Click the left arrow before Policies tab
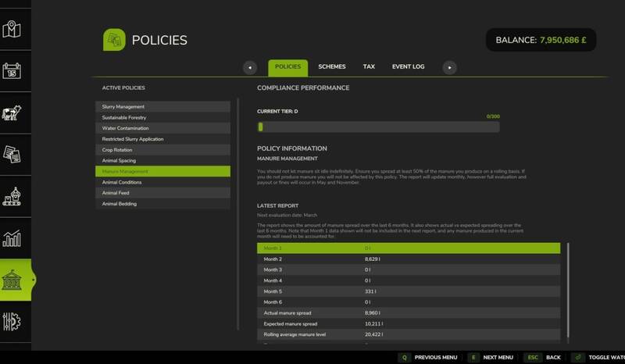Image resolution: width=625 pixels, height=364 pixels. [x=249, y=68]
